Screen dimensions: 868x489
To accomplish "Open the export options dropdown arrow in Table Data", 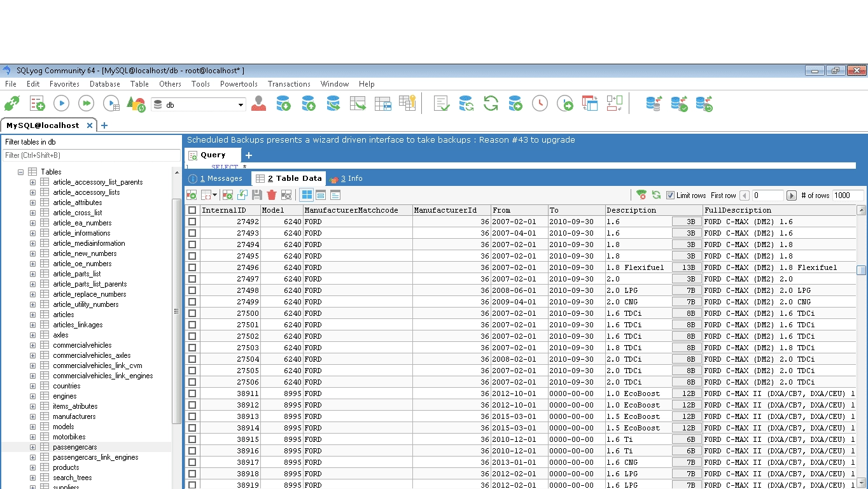I will [x=214, y=195].
